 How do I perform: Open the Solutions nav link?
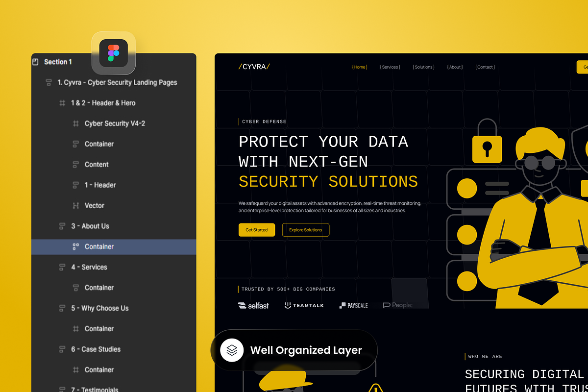(424, 67)
